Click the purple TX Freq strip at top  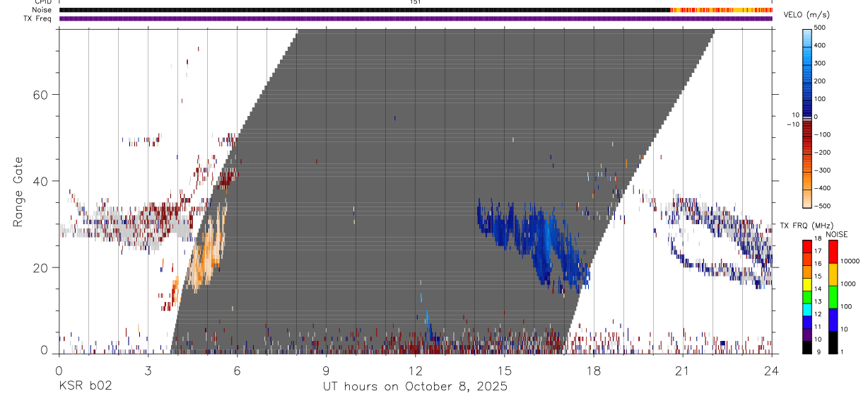(x=416, y=18)
